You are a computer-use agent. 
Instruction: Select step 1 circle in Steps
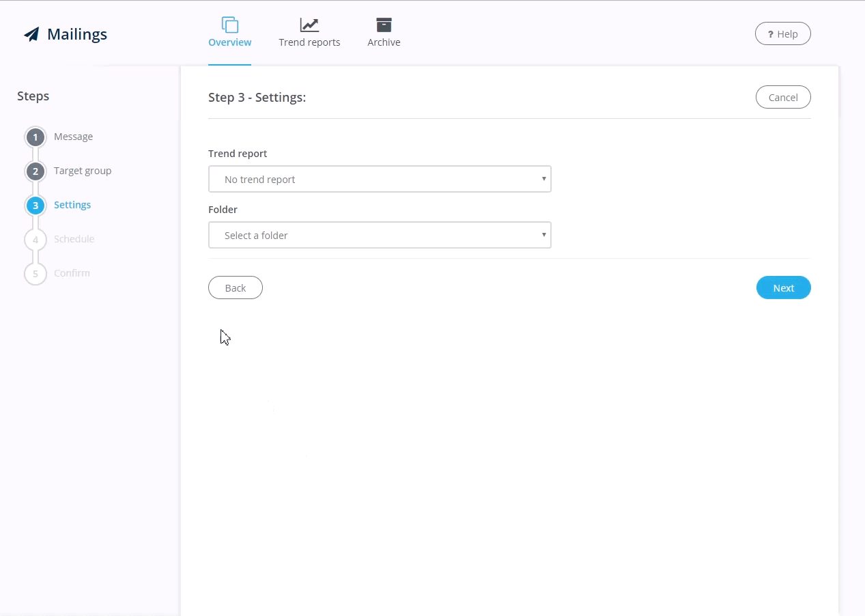point(36,137)
